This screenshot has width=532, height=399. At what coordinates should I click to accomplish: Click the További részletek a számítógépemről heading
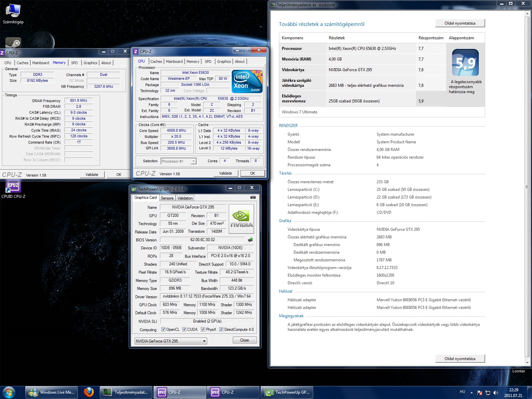(322, 24)
